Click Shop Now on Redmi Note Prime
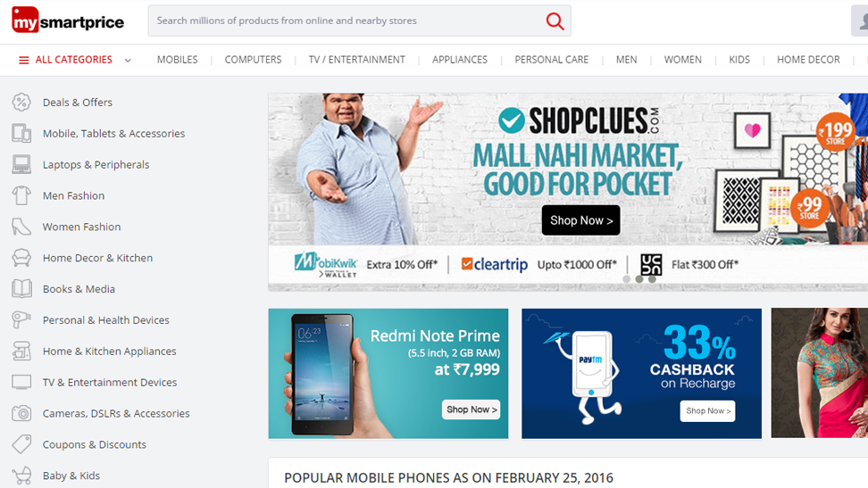Screen dimensions: 868x488 [x=472, y=409]
